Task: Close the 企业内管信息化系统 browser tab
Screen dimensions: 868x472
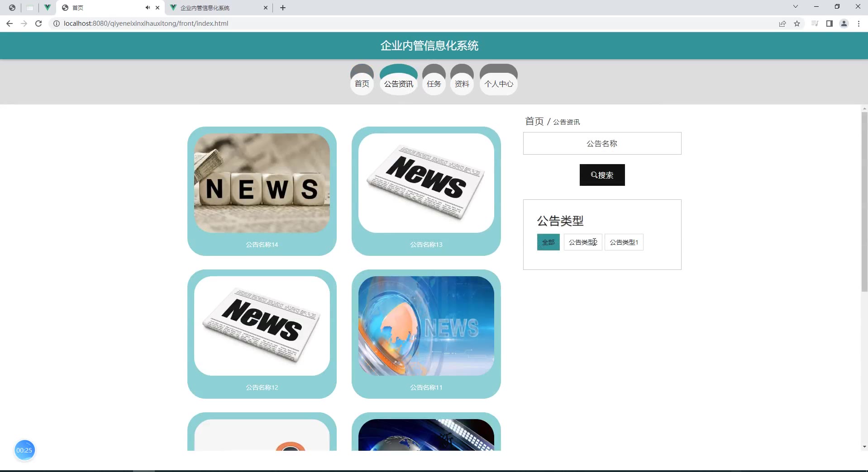Action: click(x=266, y=8)
